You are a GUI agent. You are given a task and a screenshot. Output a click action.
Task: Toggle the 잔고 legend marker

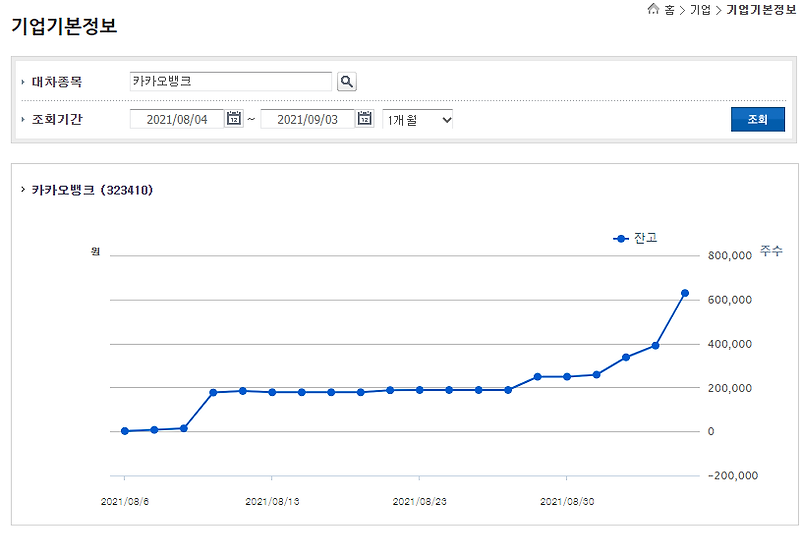click(620, 239)
